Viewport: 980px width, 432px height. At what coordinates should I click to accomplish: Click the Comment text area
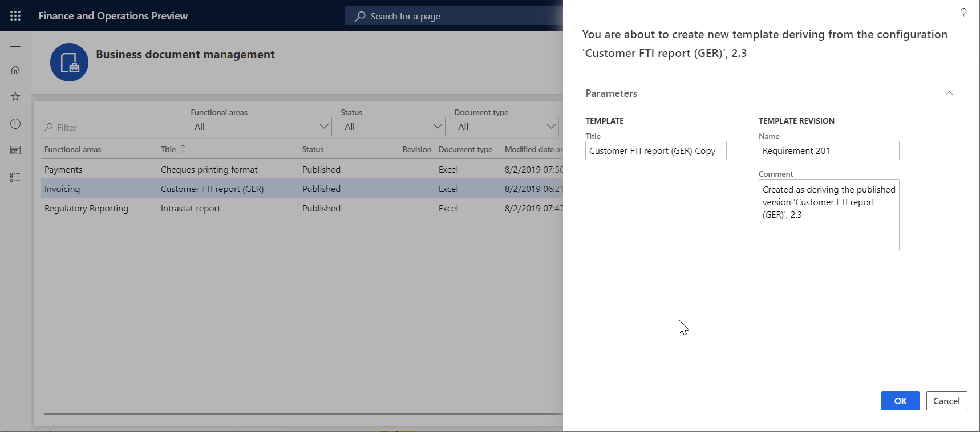point(829,214)
